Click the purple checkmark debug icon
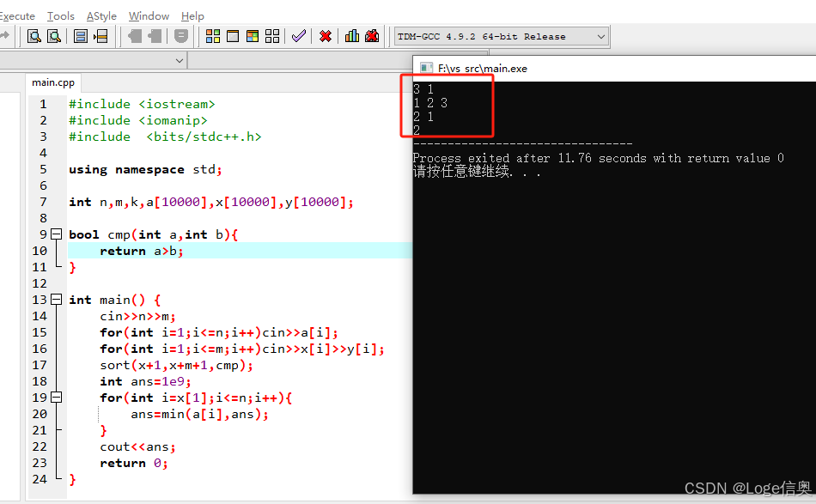 click(x=298, y=36)
